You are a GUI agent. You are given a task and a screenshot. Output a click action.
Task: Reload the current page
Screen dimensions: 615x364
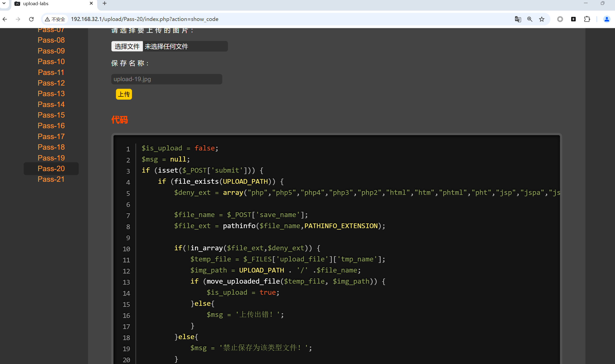[31, 19]
